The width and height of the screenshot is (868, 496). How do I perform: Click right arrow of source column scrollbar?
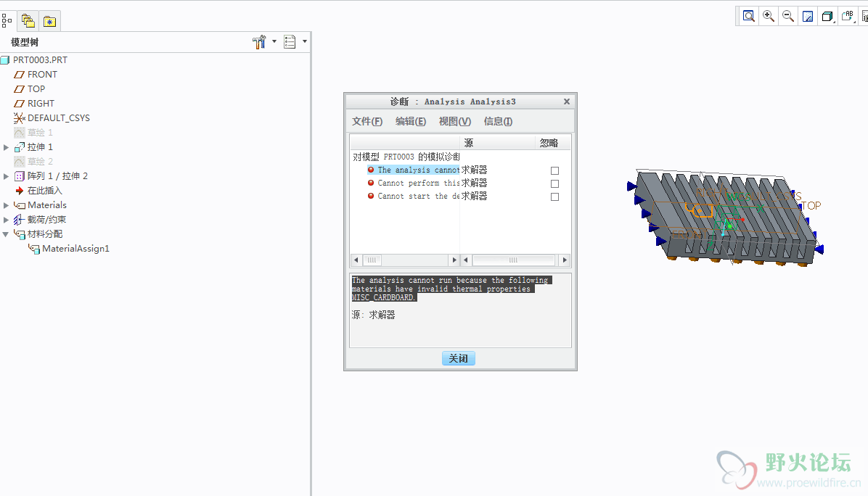[565, 260]
